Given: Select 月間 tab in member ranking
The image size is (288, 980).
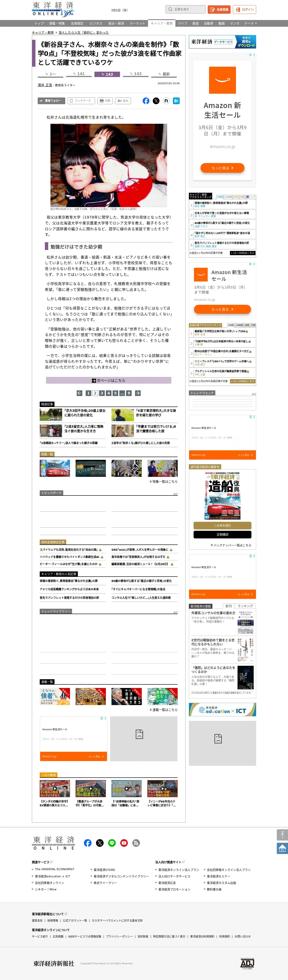Looking at the screenshot, I should click(253, 325).
